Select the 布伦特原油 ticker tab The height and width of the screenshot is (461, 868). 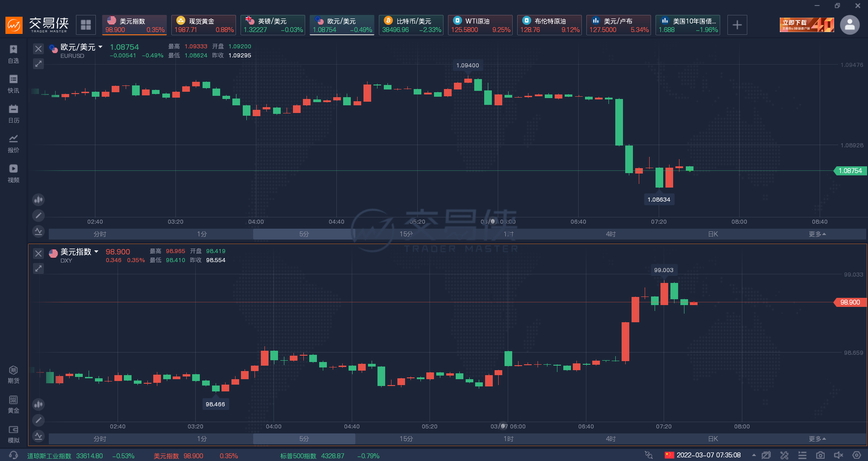(x=549, y=25)
